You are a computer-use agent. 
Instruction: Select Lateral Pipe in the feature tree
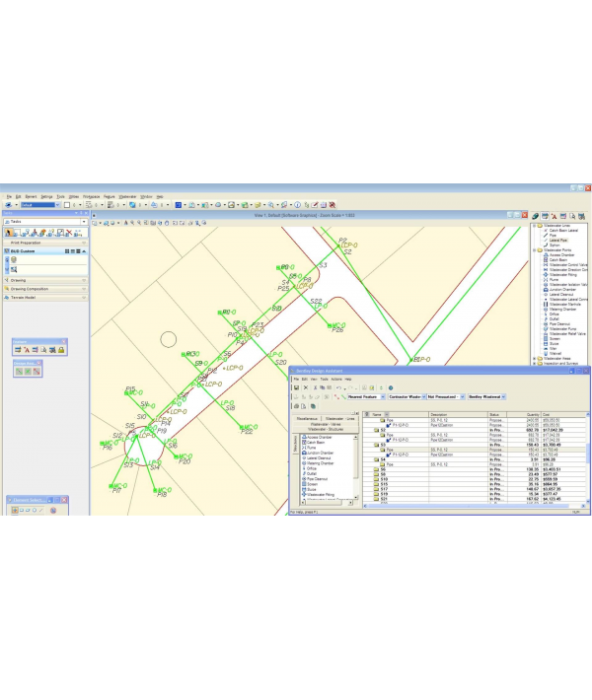pyautogui.click(x=558, y=241)
